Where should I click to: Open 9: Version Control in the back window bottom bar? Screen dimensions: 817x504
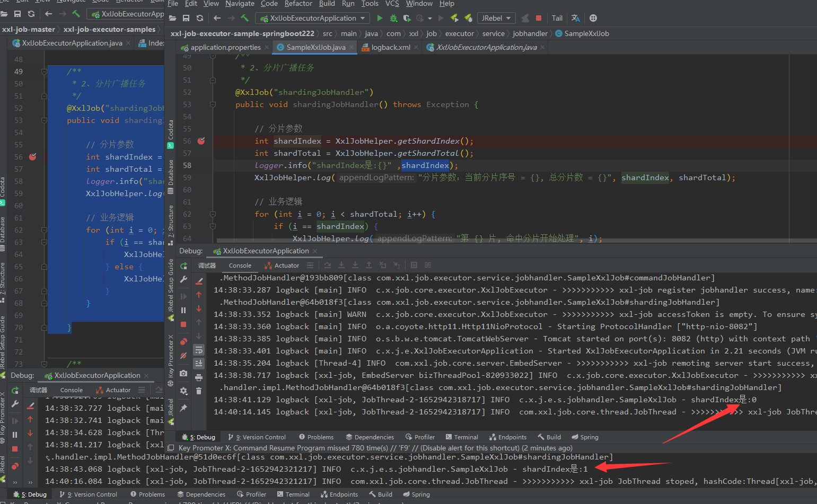coord(89,494)
